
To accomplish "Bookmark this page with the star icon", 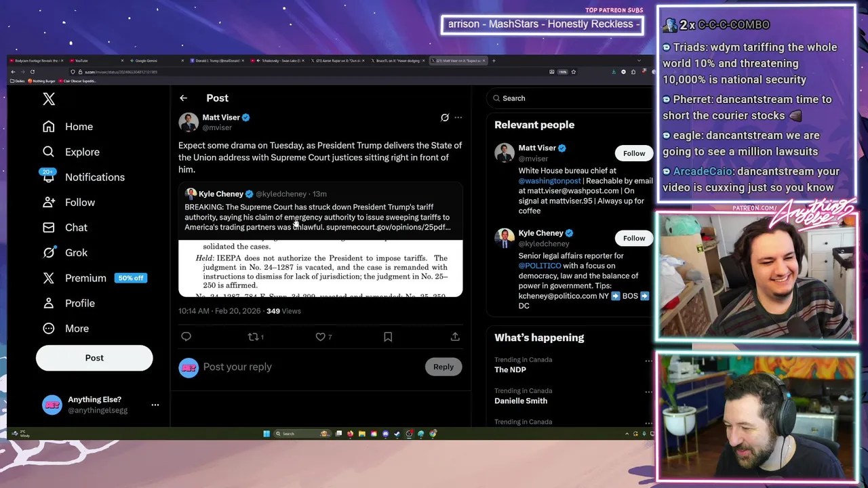I will coord(574,72).
